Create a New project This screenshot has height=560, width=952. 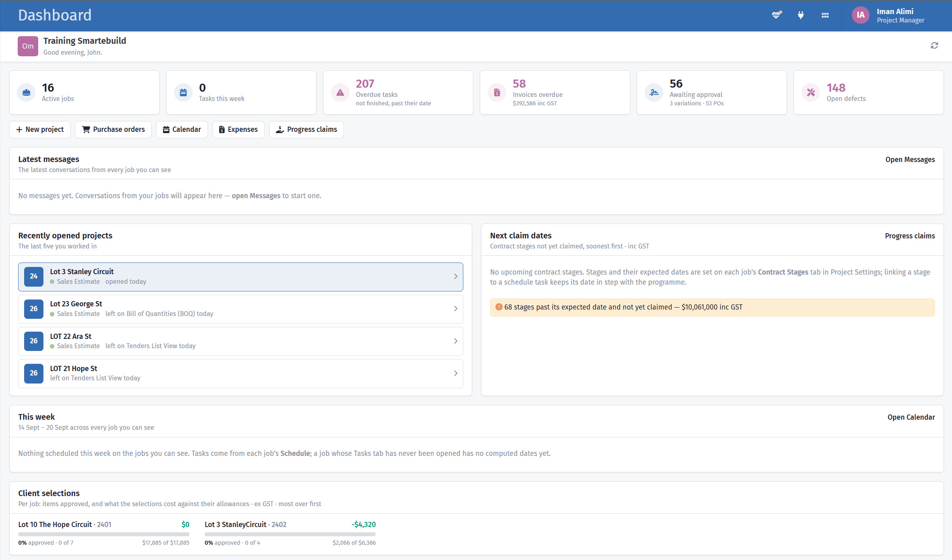[40, 129]
